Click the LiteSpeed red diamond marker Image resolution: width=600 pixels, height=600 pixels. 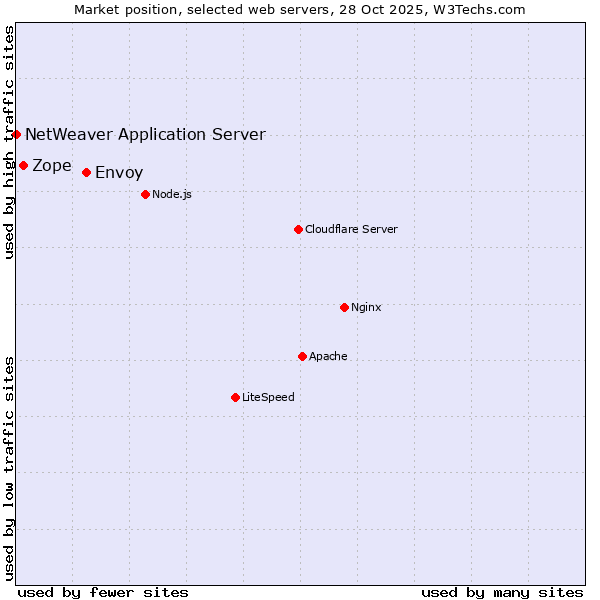pyautogui.click(x=235, y=397)
